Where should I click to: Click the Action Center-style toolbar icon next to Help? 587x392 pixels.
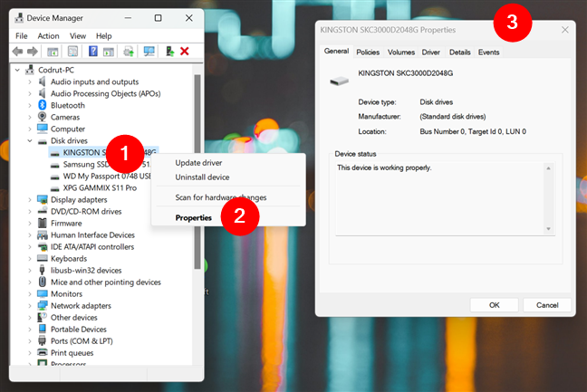[x=109, y=52]
